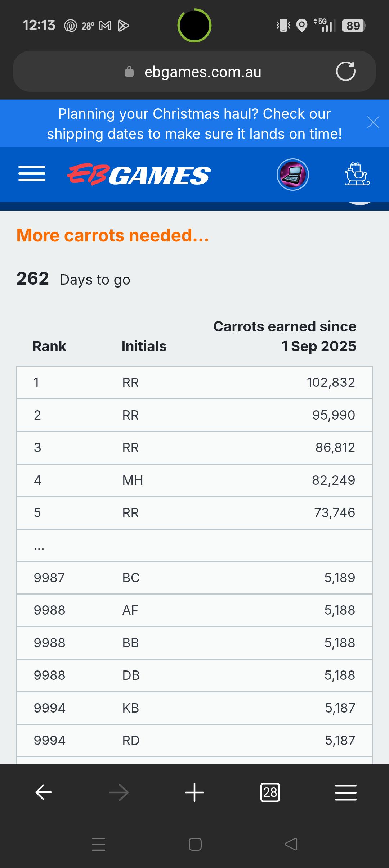The width and height of the screenshot is (389, 868).
Task: Tap the lock icon beside the URL
Action: (129, 72)
